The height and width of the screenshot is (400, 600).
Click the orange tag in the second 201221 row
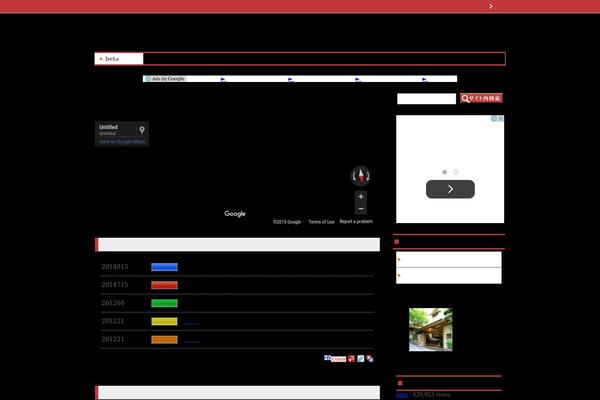coord(164,340)
